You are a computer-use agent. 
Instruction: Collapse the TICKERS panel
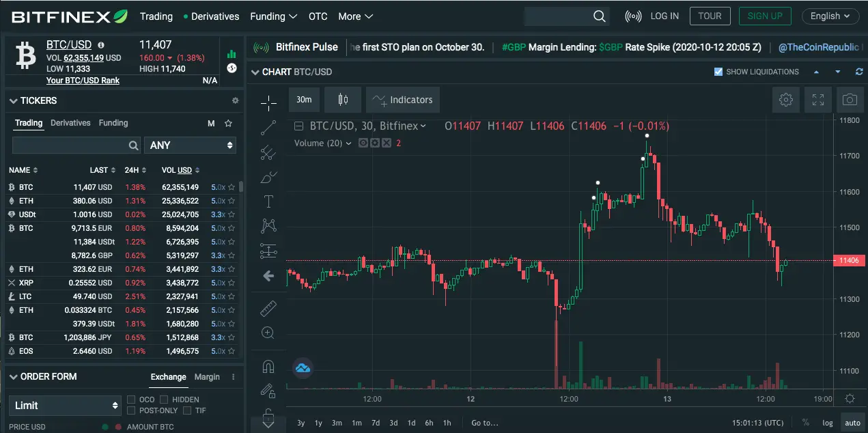tap(13, 101)
